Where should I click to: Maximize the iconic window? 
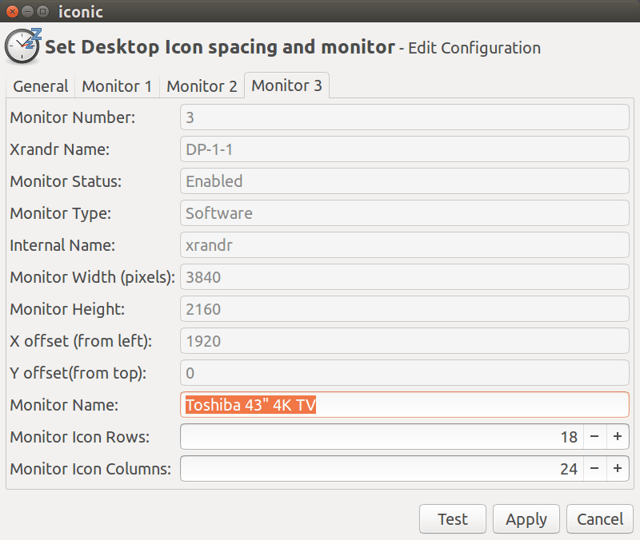click(x=44, y=11)
